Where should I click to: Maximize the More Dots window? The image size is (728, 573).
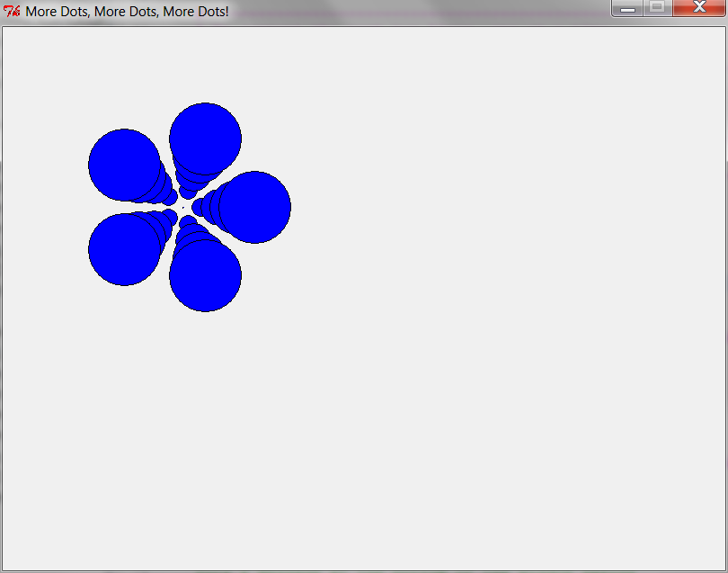657,8
